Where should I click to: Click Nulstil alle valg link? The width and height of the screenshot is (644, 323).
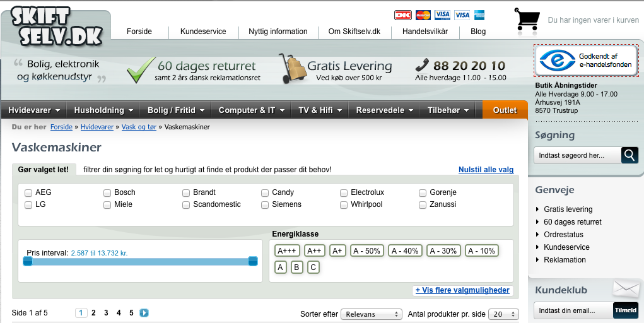[x=486, y=170]
